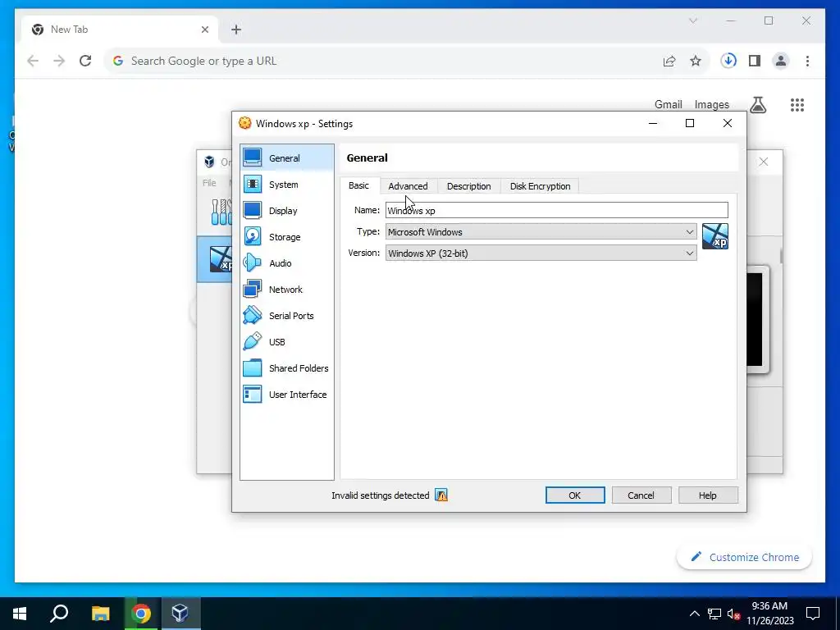The width and height of the screenshot is (840, 630).
Task: Bookmark this tab with the star icon
Action: (696, 61)
